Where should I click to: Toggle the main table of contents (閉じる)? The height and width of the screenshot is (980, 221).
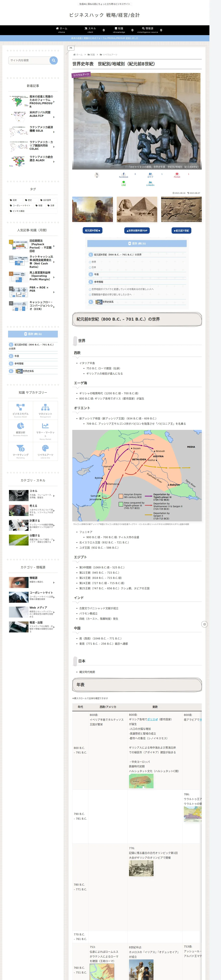pos(137,244)
